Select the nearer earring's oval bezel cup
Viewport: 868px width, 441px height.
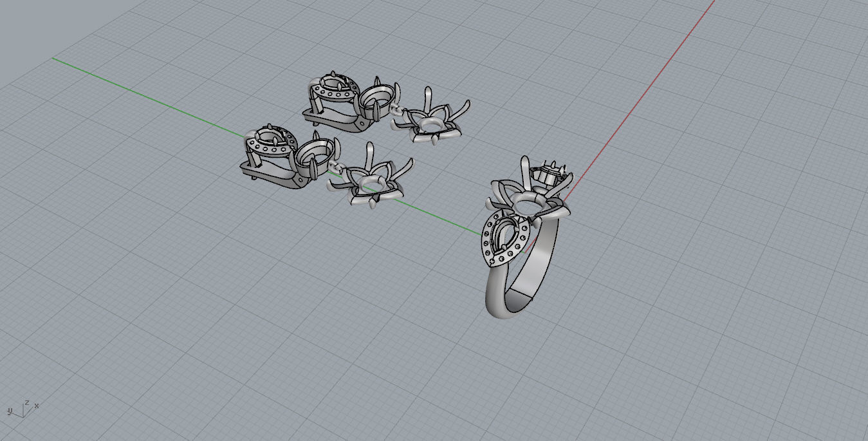[315, 156]
